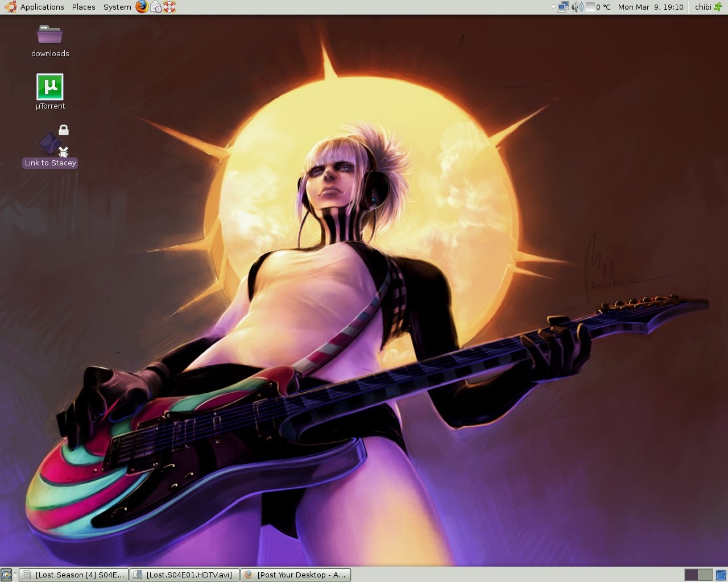Open the Places menu
This screenshot has width=728, height=582.
click(84, 7)
